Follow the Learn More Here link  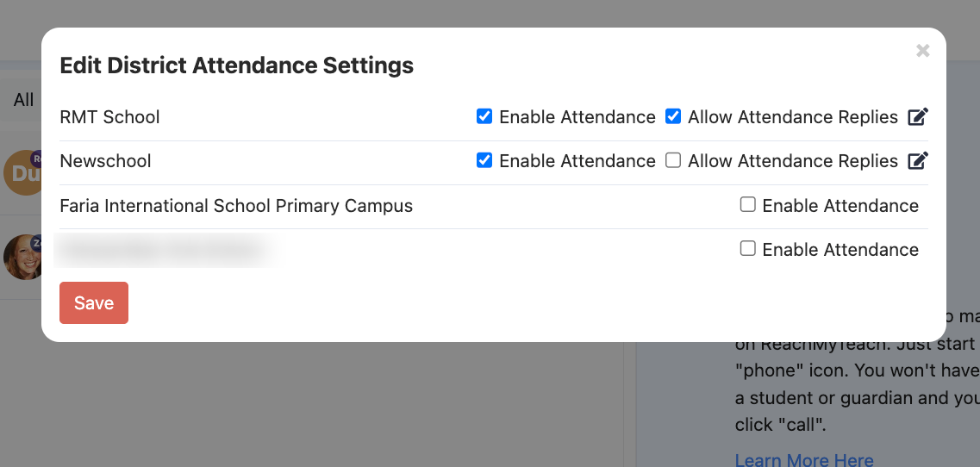[x=804, y=459]
